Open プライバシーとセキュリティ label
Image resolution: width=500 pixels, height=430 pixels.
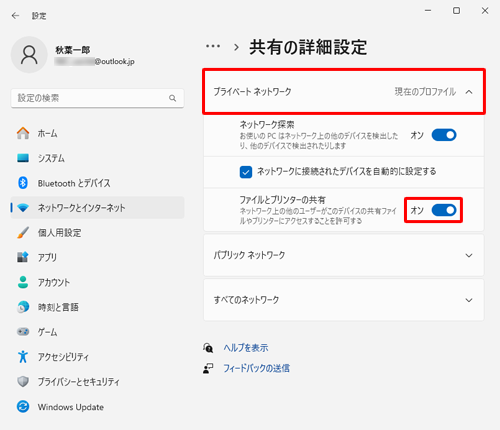click(79, 382)
